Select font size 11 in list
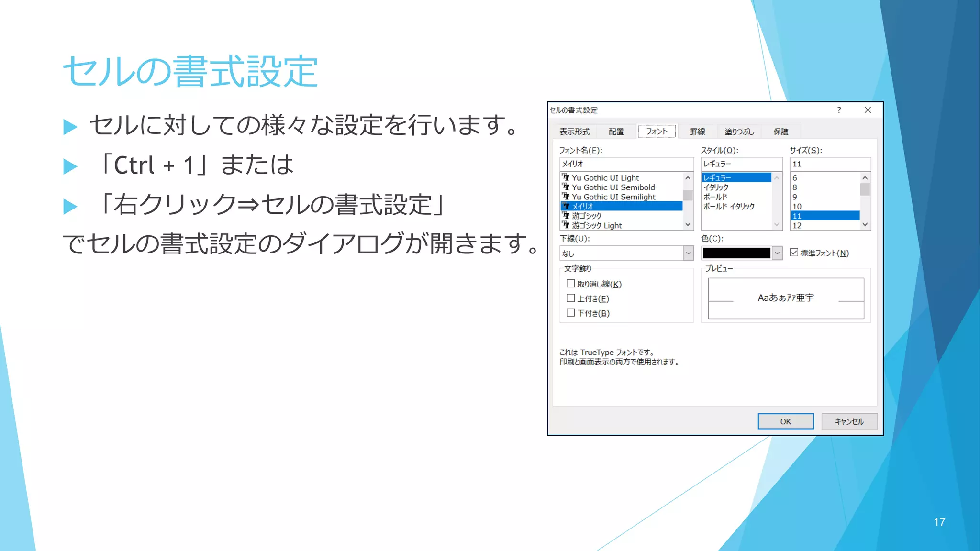The width and height of the screenshot is (980, 551). (x=825, y=216)
